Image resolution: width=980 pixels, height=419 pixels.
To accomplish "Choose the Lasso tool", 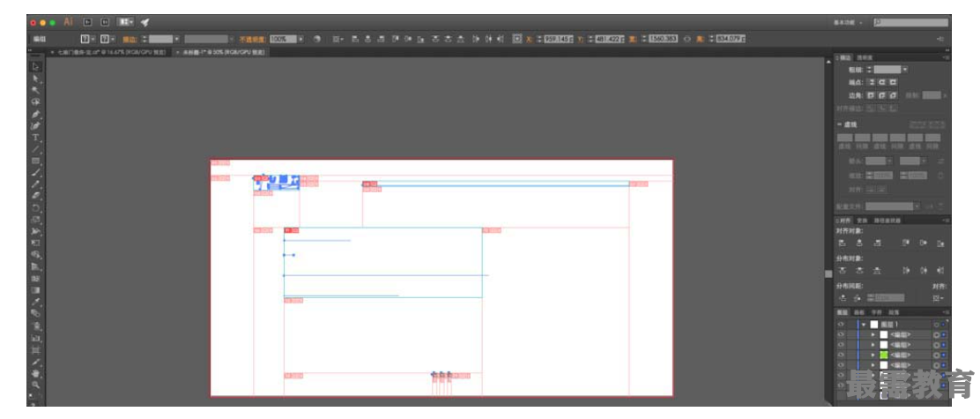I will coord(35,101).
